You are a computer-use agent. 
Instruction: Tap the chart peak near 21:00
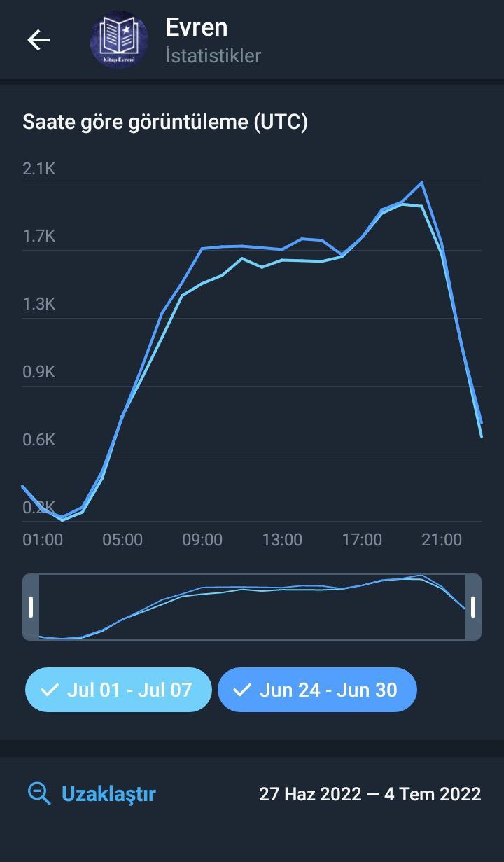[421, 183]
